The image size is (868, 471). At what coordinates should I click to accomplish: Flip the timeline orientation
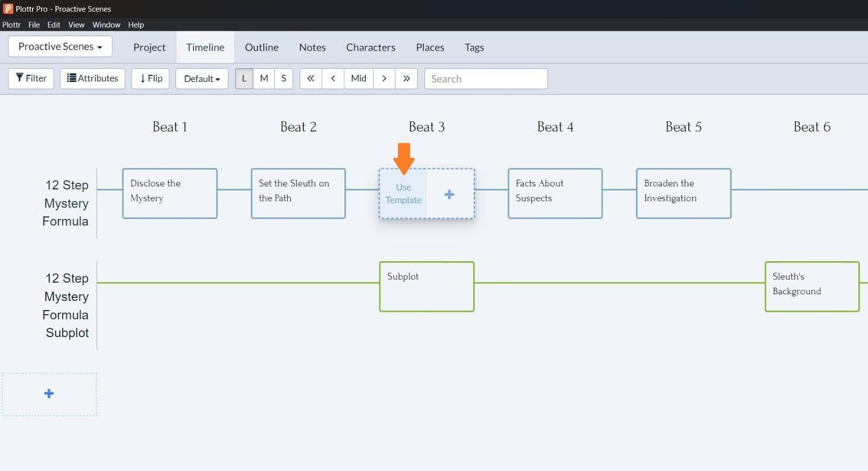(x=150, y=78)
